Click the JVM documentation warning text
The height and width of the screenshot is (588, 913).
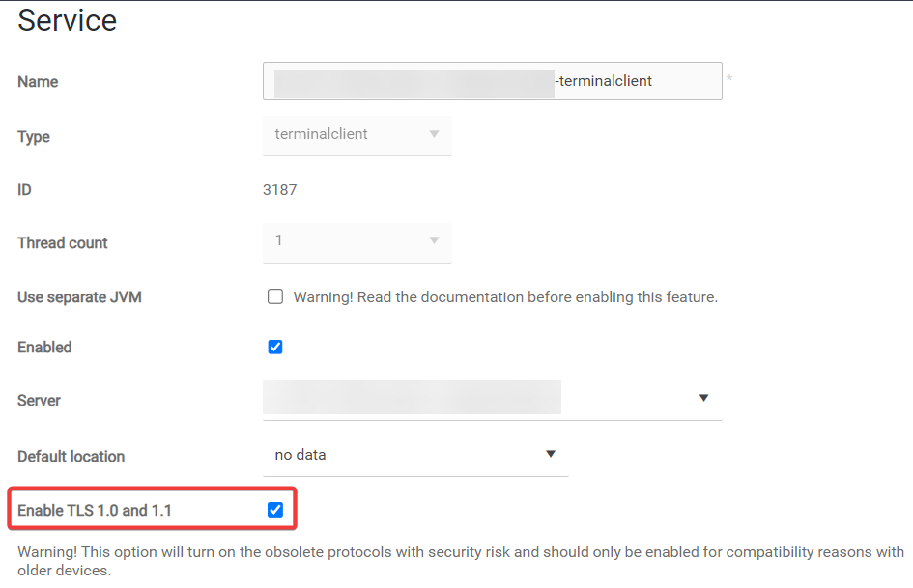pyautogui.click(x=505, y=297)
